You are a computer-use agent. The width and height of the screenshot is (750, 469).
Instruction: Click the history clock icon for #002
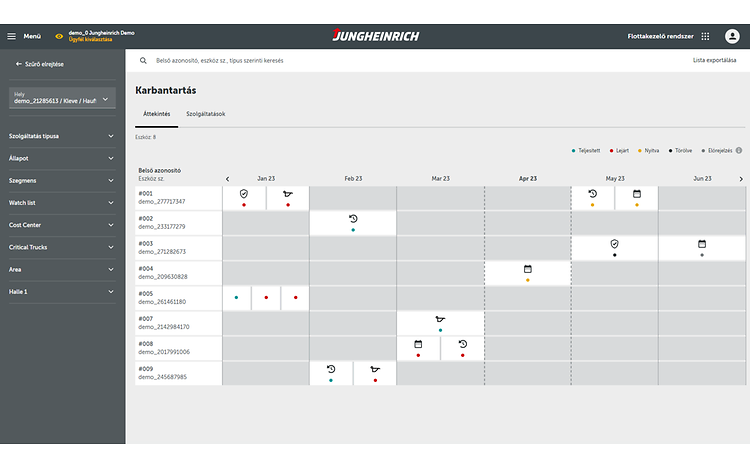tap(353, 219)
